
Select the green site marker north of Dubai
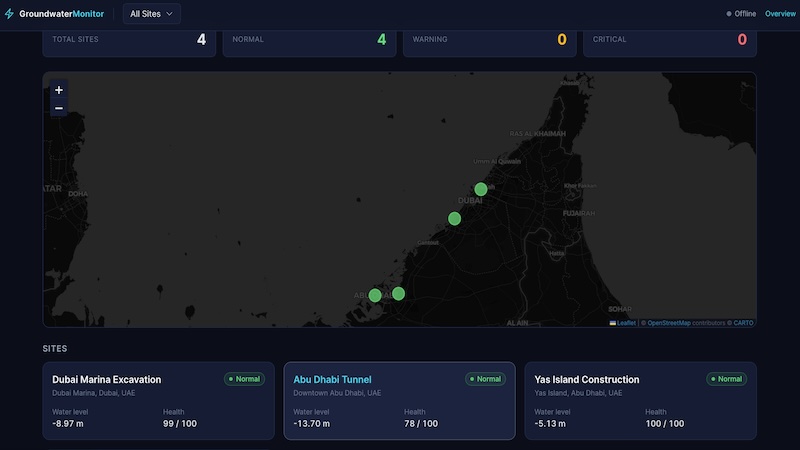[x=481, y=189]
